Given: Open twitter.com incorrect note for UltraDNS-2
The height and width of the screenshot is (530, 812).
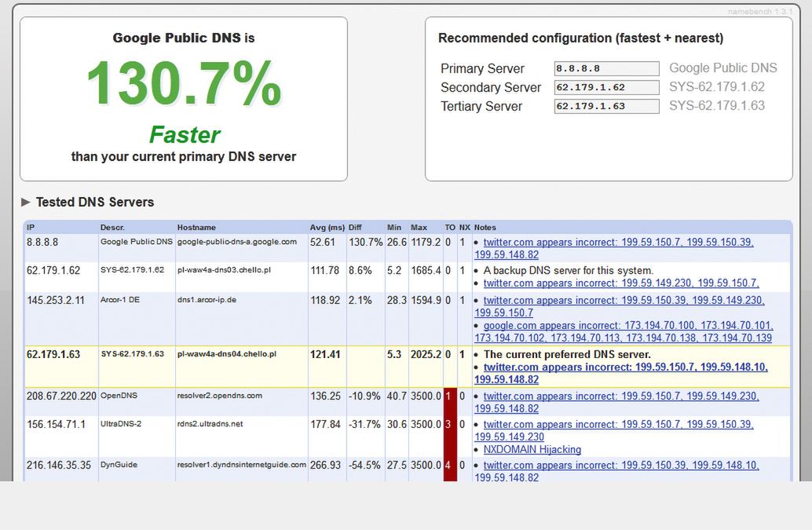Looking at the screenshot, I should (x=614, y=430).
